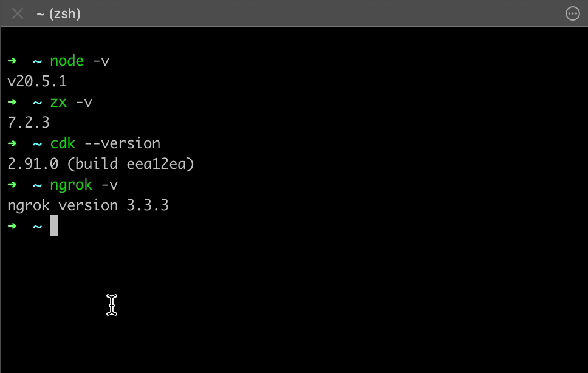Viewport: 588px width, 373px height.
Task: Click the gray block cursor at prompt
Action: pos(54,225)
